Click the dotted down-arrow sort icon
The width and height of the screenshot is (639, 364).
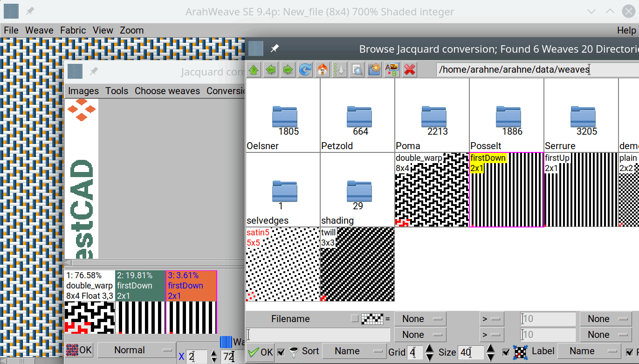[x=340, y=70]
